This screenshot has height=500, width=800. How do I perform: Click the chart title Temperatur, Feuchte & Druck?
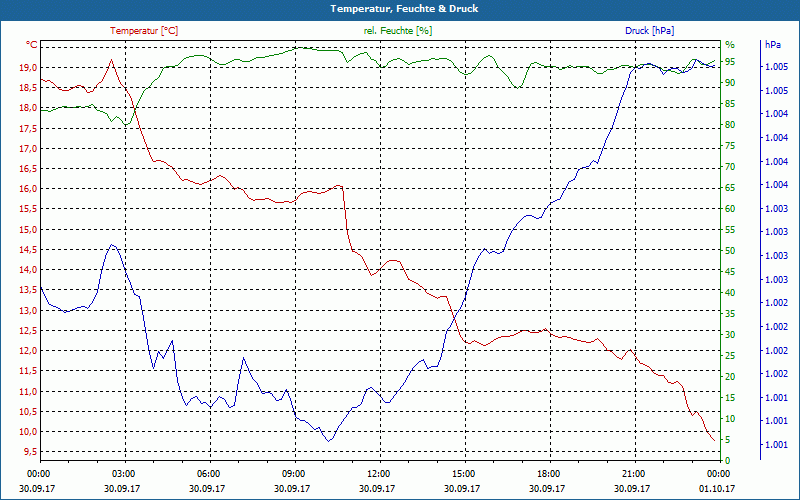404,9
